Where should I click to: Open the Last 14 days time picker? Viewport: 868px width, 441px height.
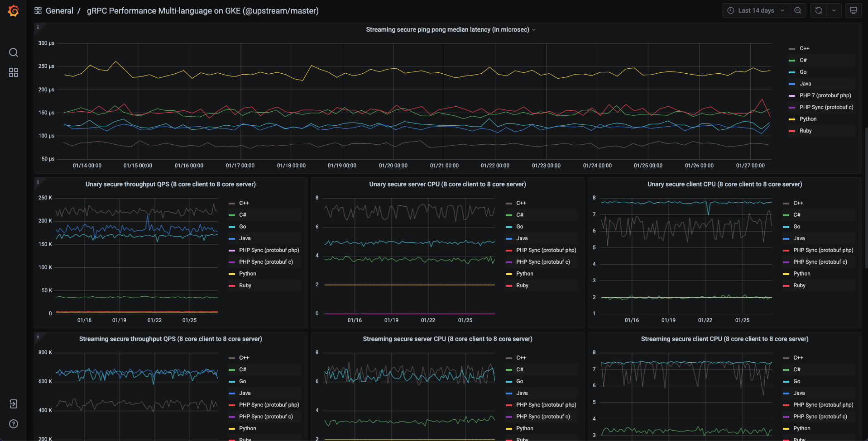[755, 10]
